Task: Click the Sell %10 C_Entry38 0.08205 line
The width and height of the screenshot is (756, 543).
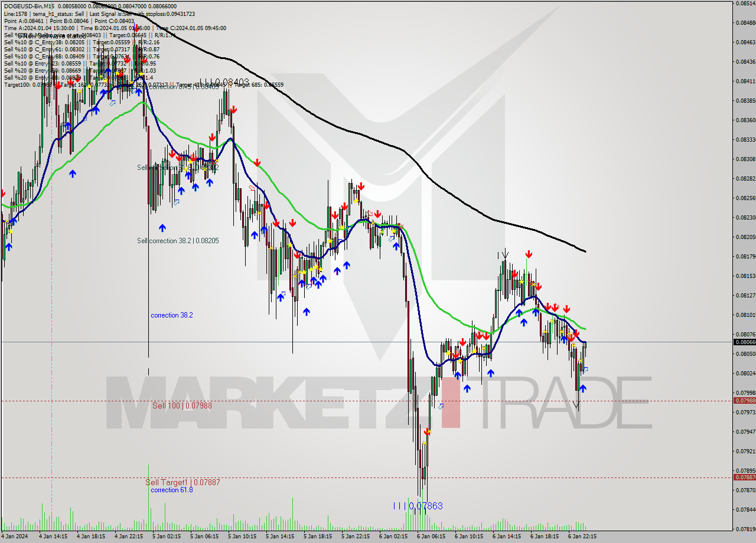Action: [x=82, y=42]
